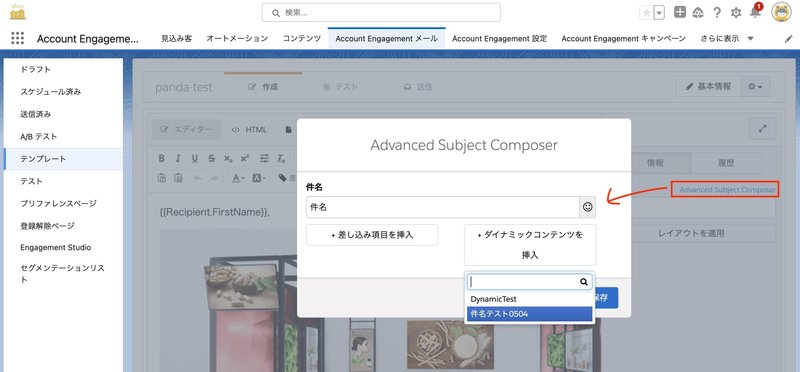Expand the さらに表示 menu
800x372 pixels.
[727, 38]
